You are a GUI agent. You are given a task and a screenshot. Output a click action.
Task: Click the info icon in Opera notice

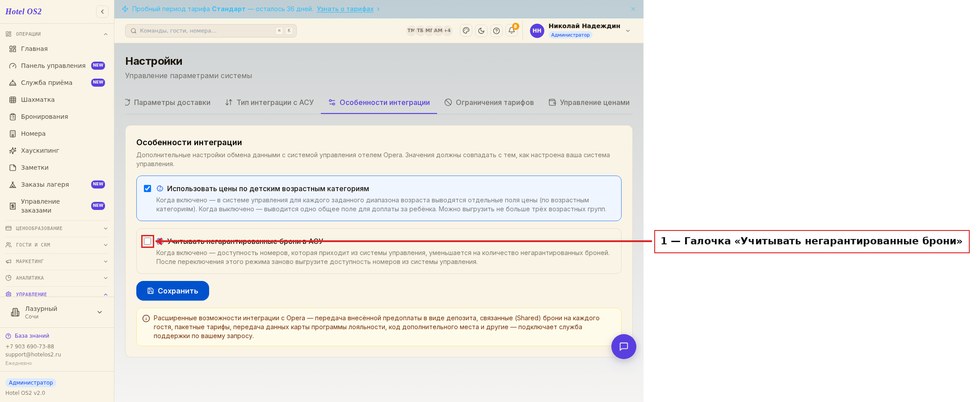pyautogui.click(x=146, y=318)
